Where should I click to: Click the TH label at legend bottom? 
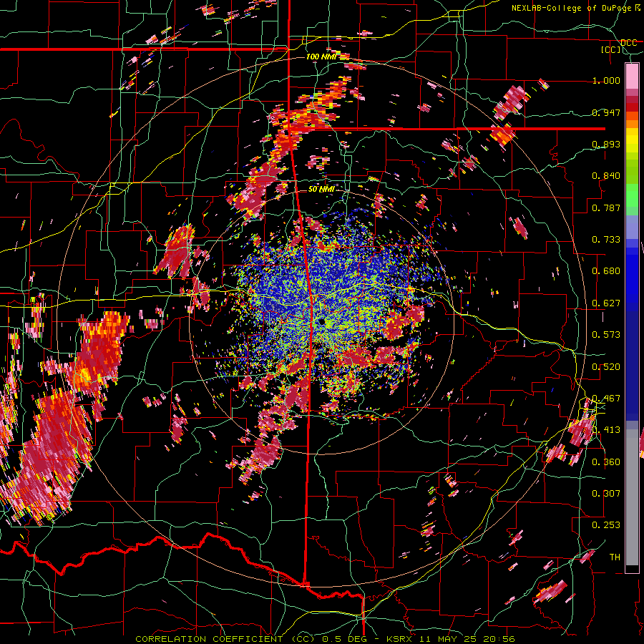[x=615, y=557]
